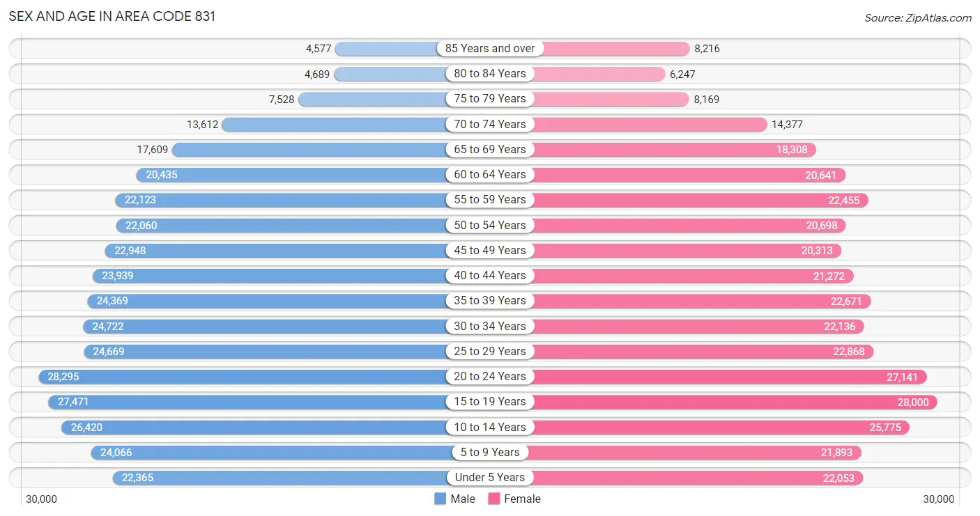Click the male value 4,577

tap(319, 49)
